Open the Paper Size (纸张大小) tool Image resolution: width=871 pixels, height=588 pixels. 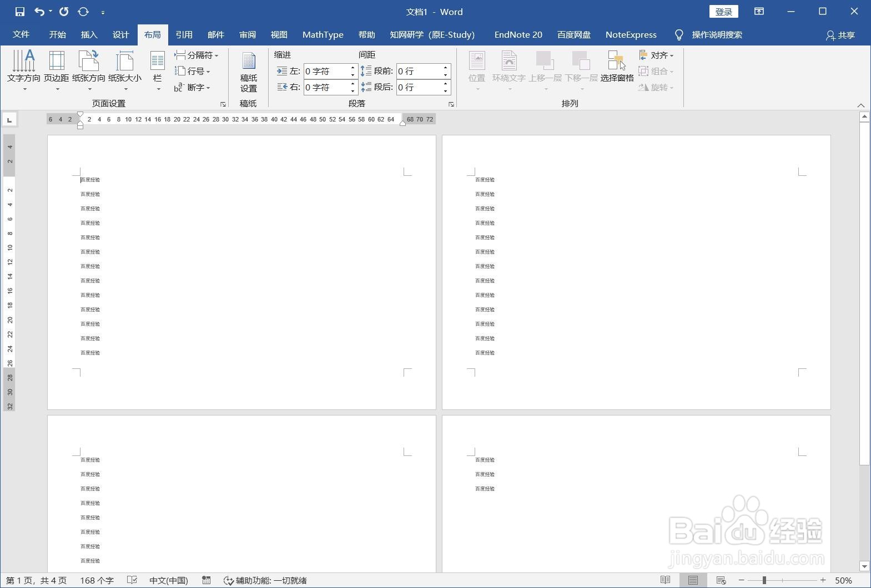(x=125, y=70)
